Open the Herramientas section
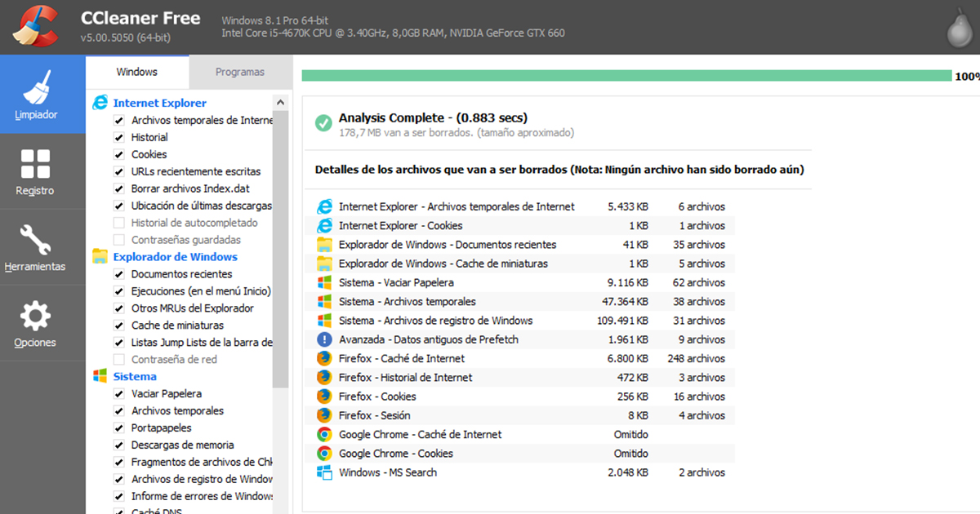Image resolution: width=980 pixels, height=514 pixels. click(x=36, y=247)
